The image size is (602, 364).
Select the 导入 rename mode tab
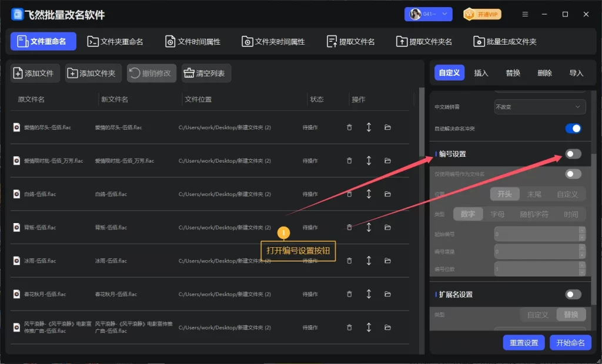(x=576, y=73)
